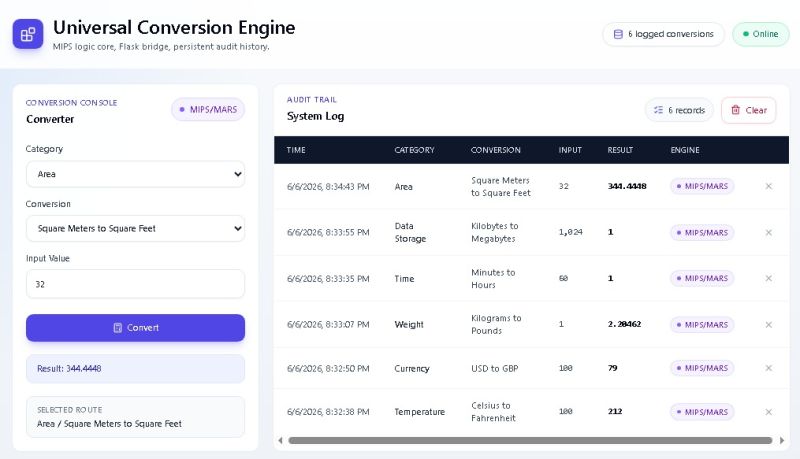Screen dimensions: 800x459
Task: Click the TIME column header
Action: coord(296,150)
